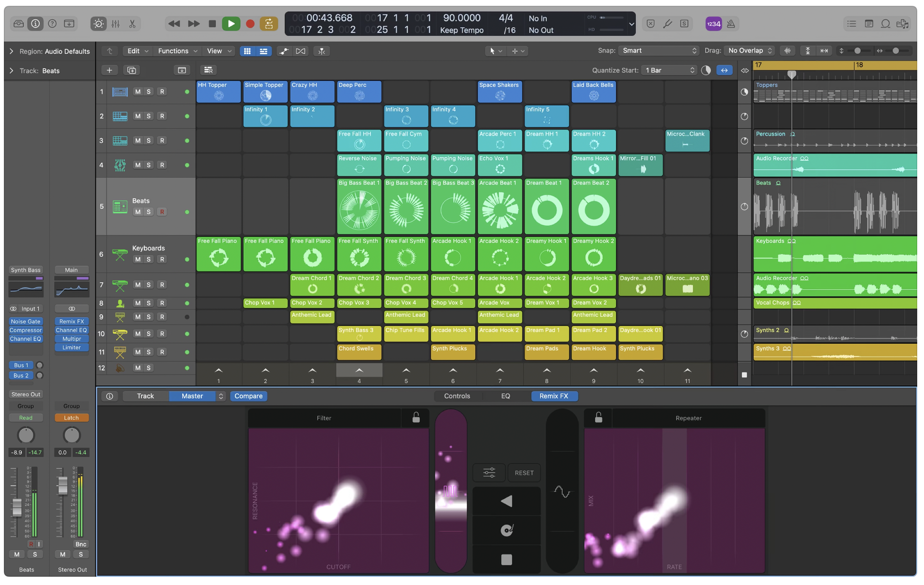The height and width of the screenshot is (585, 924).
Task: Select the Track tab in Smart Controls
Action: click(x=145, y=396)
